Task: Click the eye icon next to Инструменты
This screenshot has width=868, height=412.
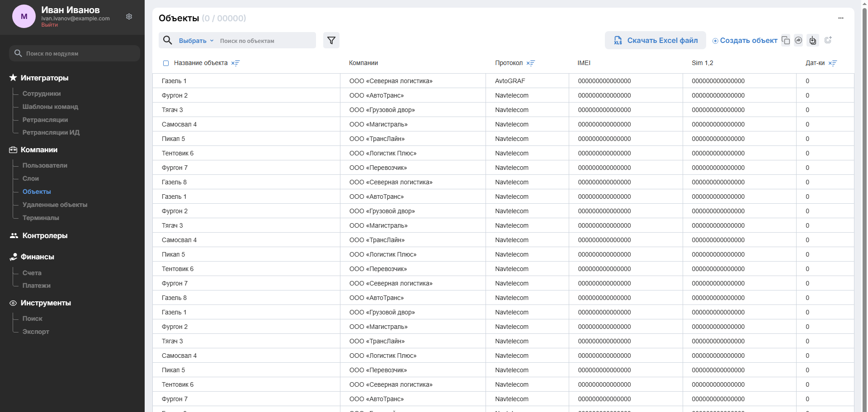Action: (13, 303)
